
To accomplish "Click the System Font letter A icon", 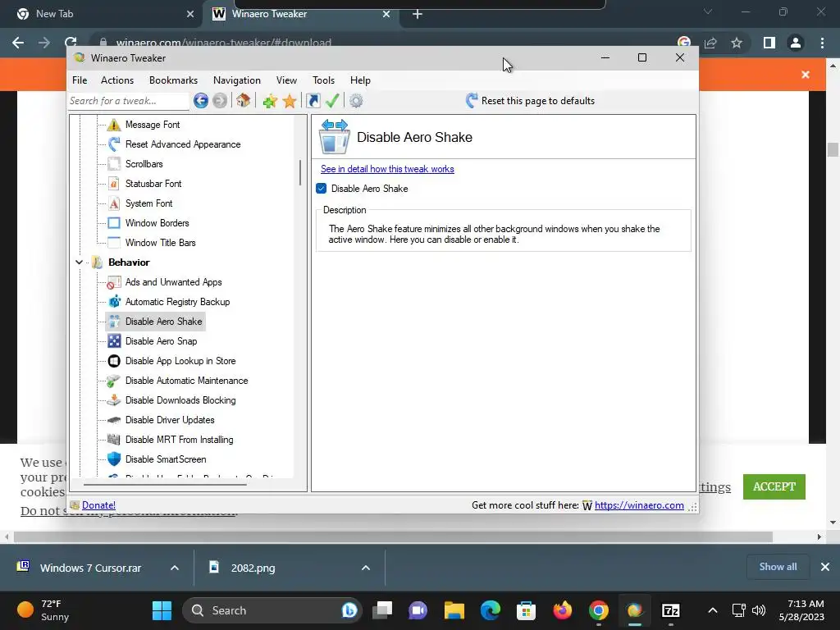I will point(113,203).
